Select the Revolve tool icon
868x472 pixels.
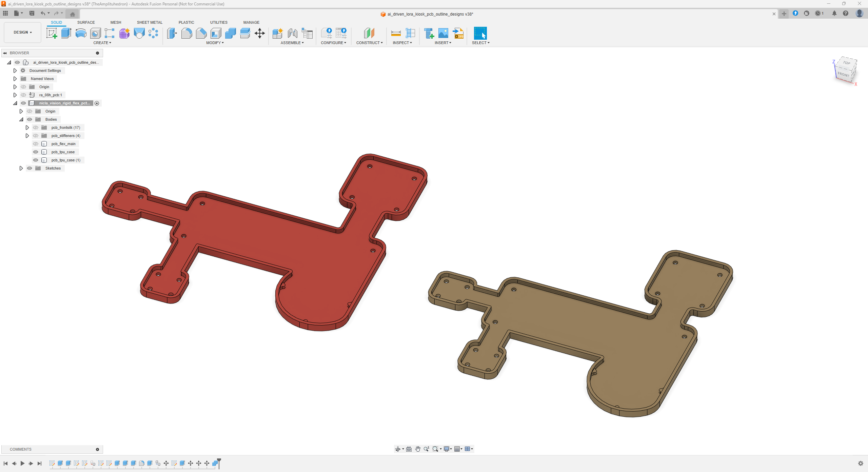pos(81,33)
